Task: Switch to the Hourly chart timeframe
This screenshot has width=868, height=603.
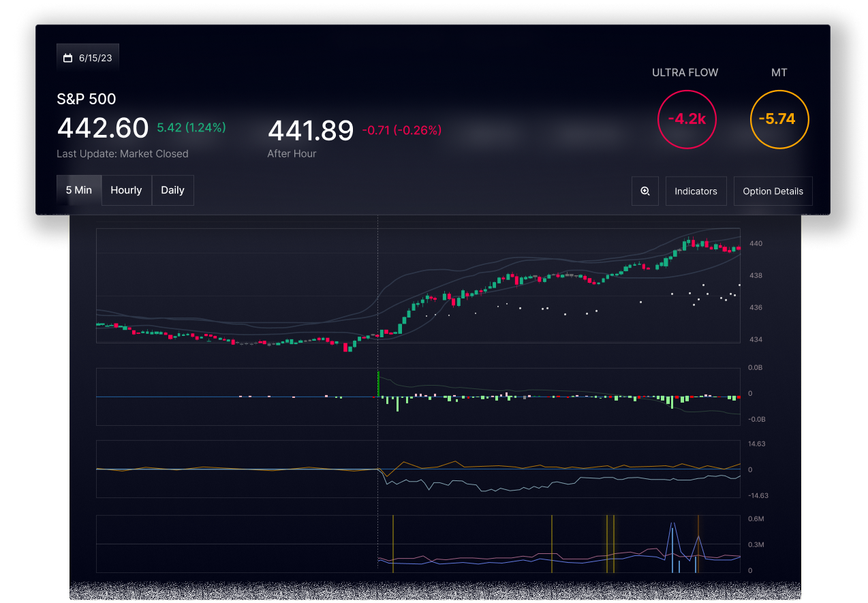Action: (x=126, y=190)
